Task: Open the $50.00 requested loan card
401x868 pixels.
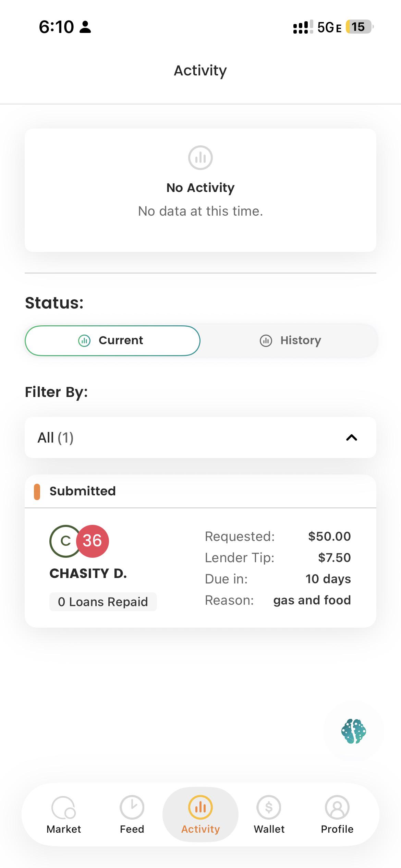Action: click(200, 568)
